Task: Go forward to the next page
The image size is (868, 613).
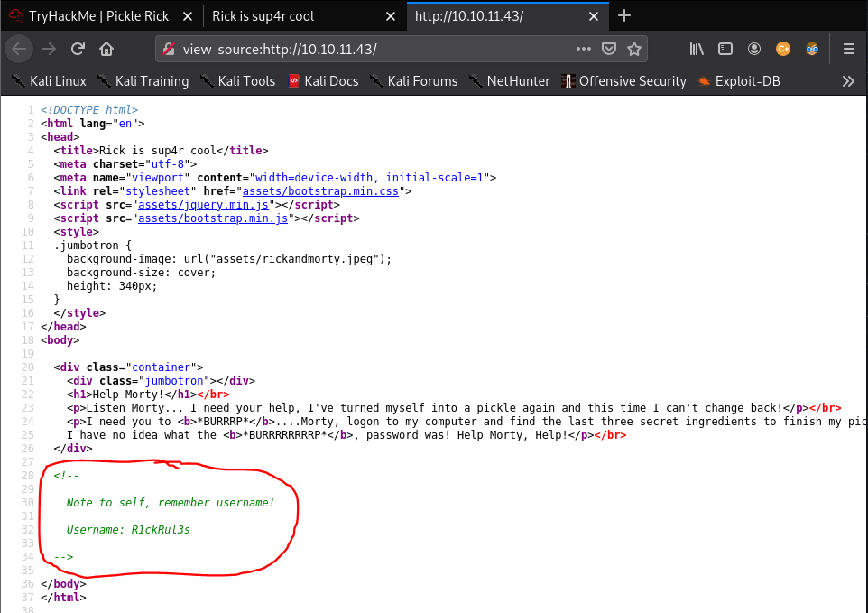Action: point(49,50)
